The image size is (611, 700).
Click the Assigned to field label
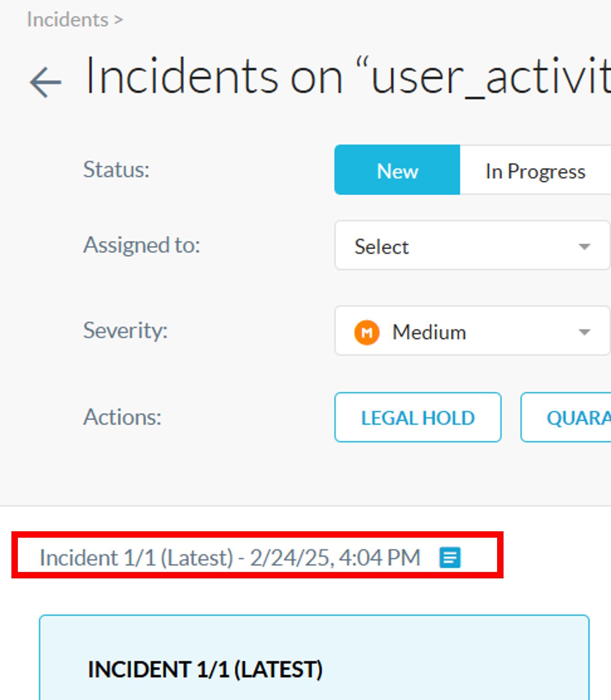coord(142,245)
